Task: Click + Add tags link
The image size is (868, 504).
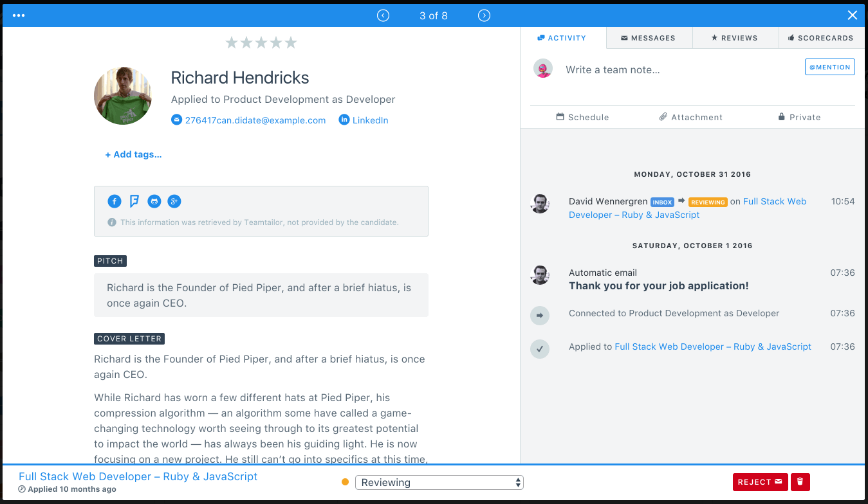Action: coord(133,154)
